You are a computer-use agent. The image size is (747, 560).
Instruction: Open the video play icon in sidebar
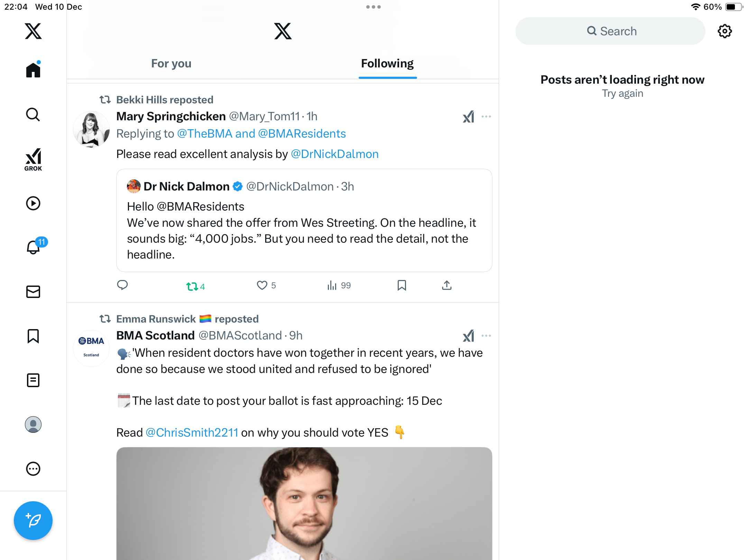(33, 203)
